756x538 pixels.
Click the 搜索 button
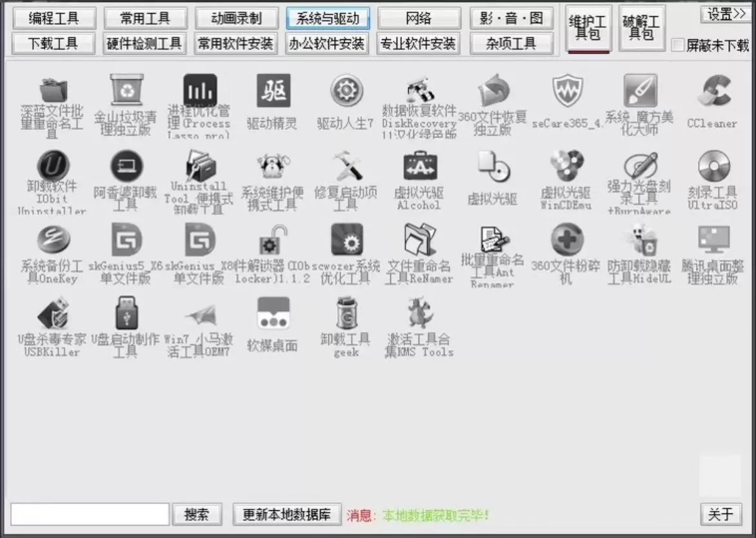197,514
